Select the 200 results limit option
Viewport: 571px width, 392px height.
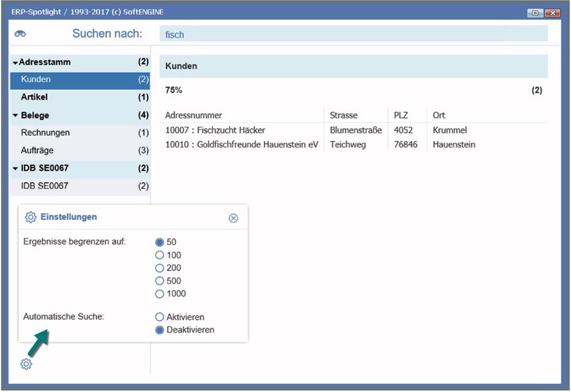point(160,268)
